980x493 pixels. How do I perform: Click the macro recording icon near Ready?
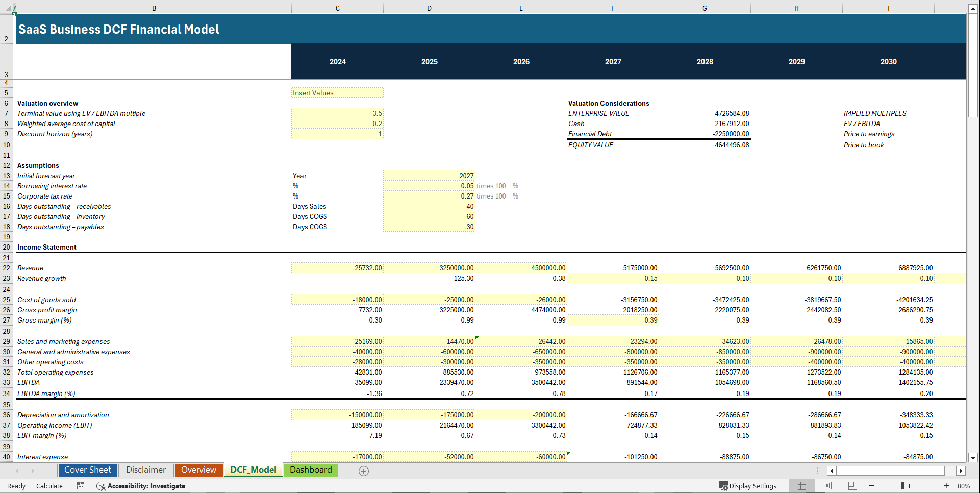pyautogui.click(x=80, y=486)
